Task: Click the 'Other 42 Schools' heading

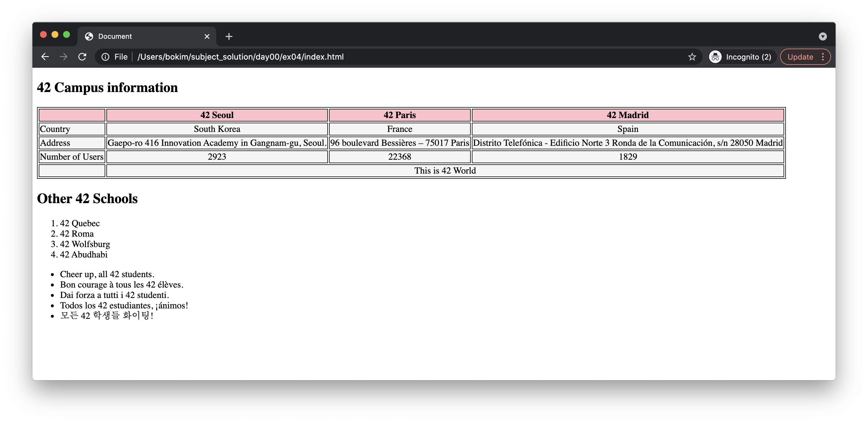Action: (87, 198)
